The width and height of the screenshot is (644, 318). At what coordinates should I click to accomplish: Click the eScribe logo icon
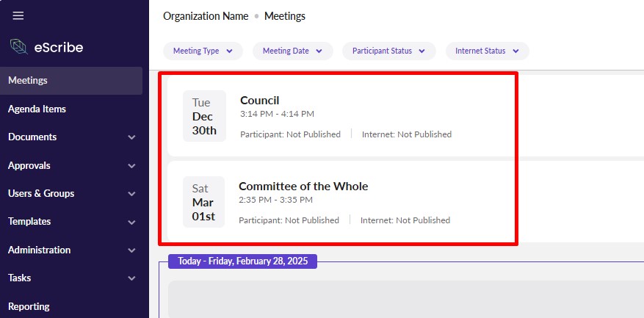(18, 47)
